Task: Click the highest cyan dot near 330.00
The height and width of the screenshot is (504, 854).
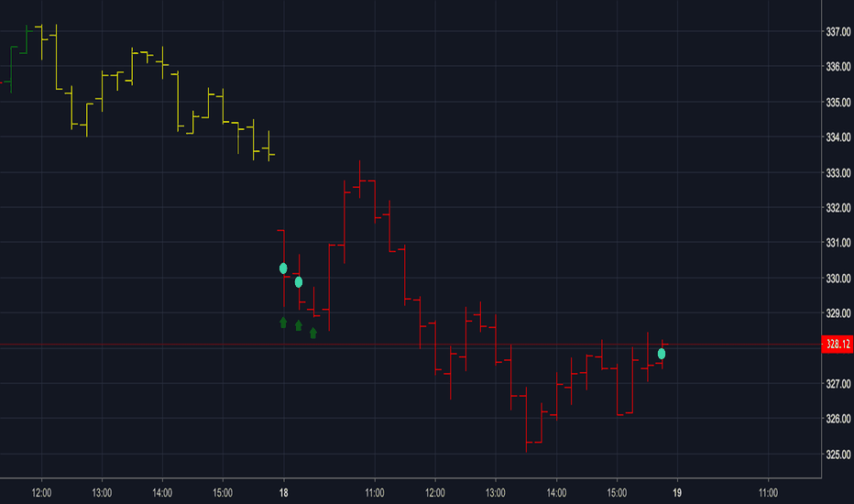Action: [x=283, y=268]
